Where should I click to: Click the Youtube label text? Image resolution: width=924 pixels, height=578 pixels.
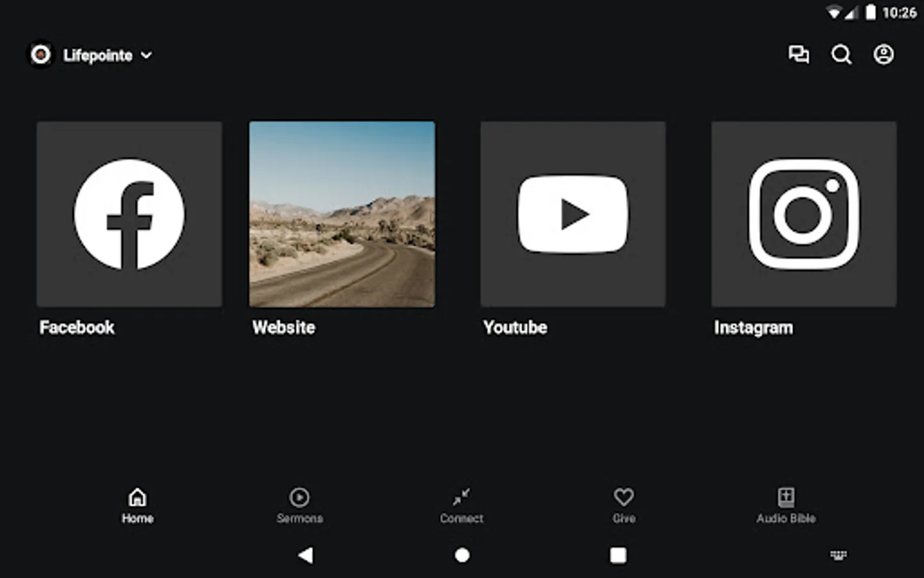point(515,328)
